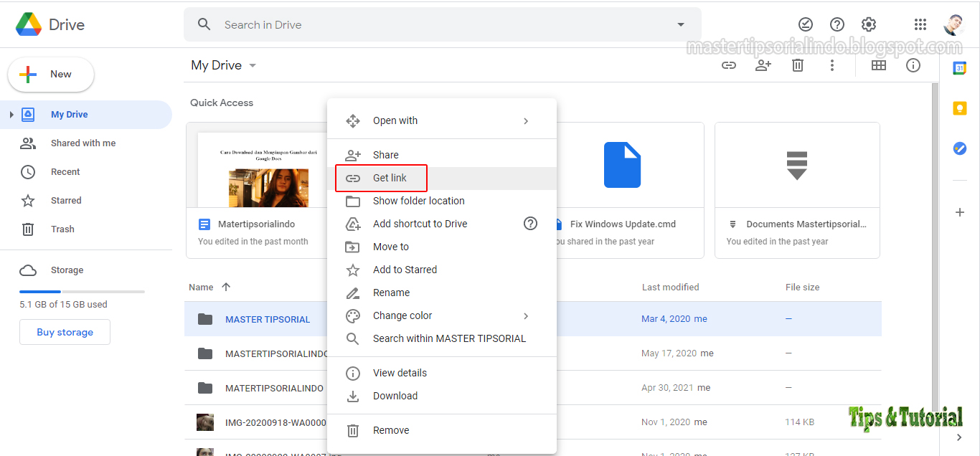Viewport: 980px width, 456px height.
Task: Click the Buy storage button
Action: point(65,331)
